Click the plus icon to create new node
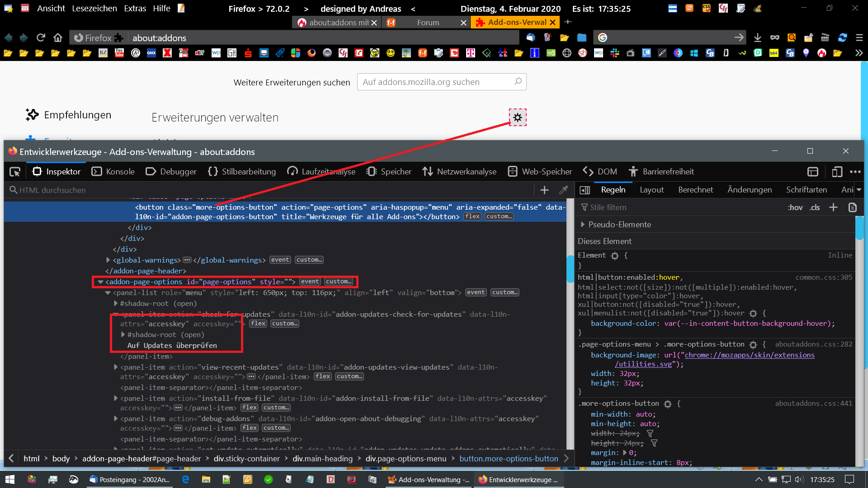Viewport: 868px width, 488px height. tap(544, 190)
